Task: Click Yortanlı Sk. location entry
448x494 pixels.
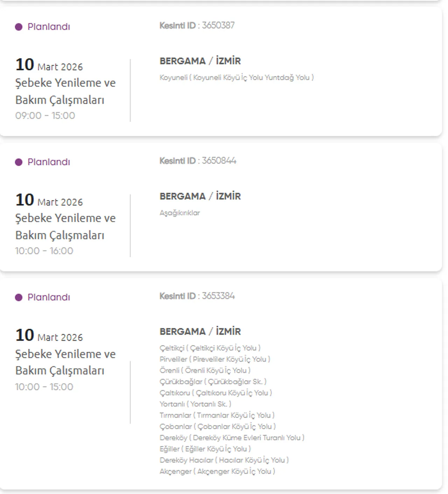Action: point(195,404)
